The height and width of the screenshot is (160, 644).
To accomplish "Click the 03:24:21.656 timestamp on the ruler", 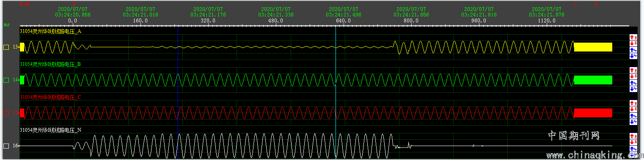I will click(411, 14).
